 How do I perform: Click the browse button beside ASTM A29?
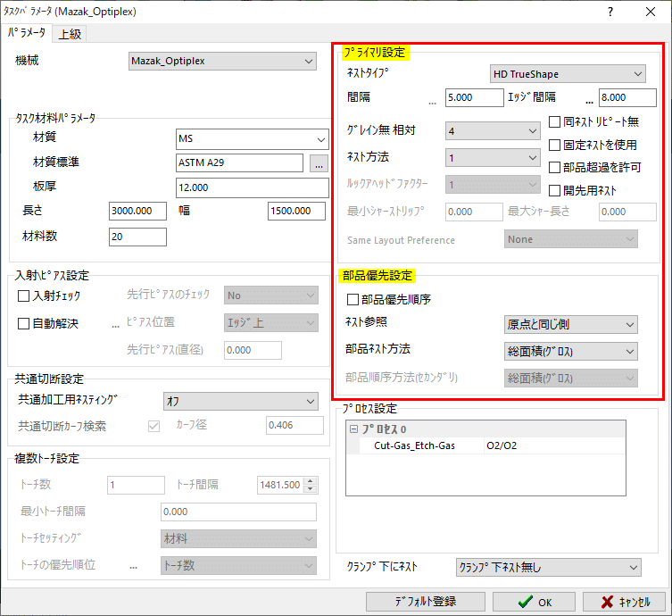pos(319,163)
